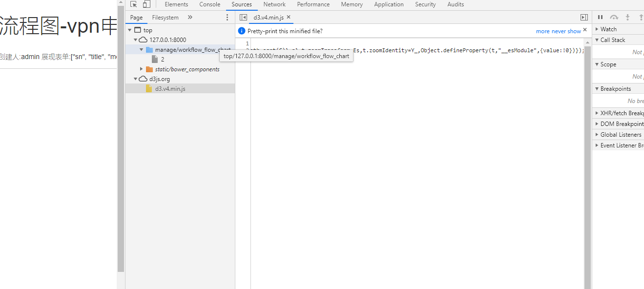The image size is (644, 289).
Task: Select the Page navigator tab
Action: (136, 18)
